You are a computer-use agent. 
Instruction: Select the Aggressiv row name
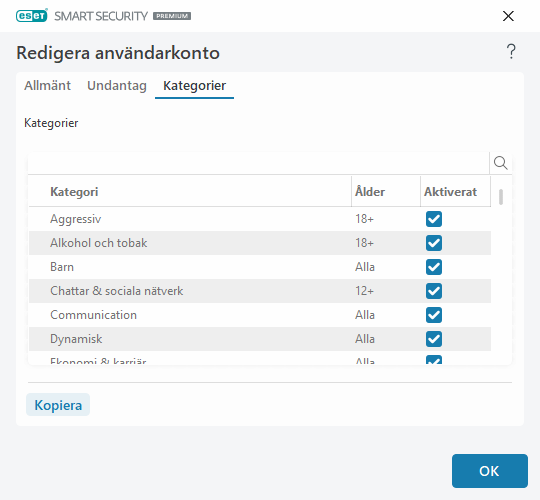click(x=76, y=219)
